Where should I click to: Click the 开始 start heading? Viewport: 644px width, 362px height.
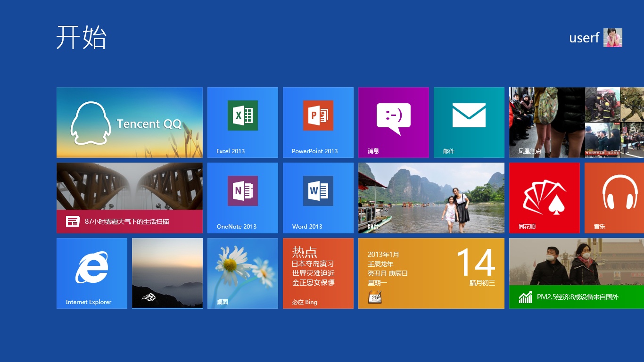point(82,37)
